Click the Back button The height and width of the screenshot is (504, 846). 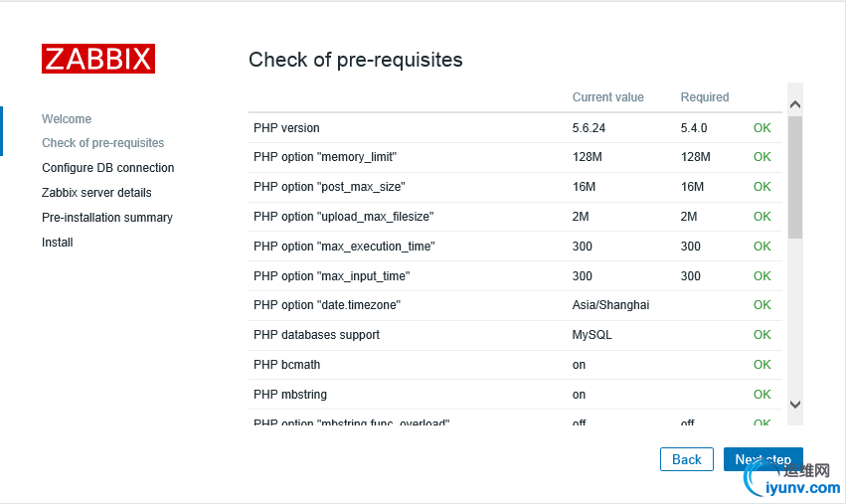686,459
